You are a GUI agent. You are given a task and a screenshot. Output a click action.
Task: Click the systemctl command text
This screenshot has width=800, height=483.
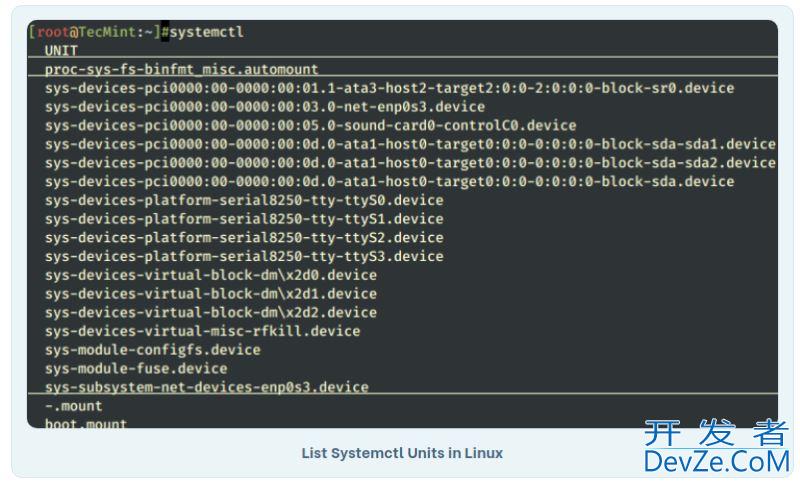pyautogui.click(x=207, y=32)
